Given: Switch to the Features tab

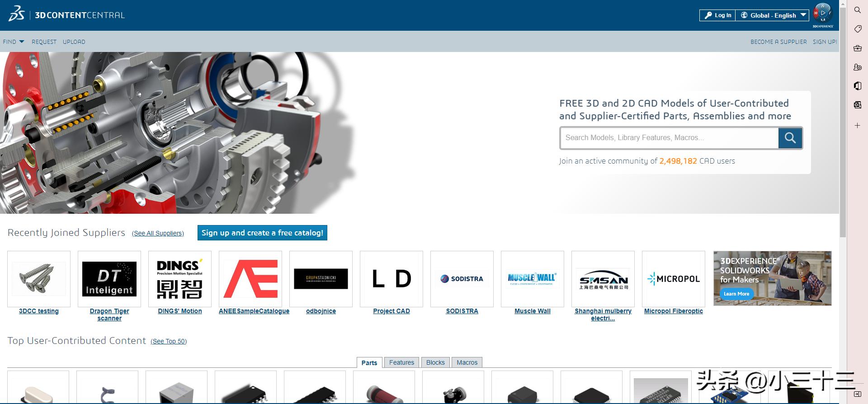Looking at the screenshot, I should tap(401, 362).
